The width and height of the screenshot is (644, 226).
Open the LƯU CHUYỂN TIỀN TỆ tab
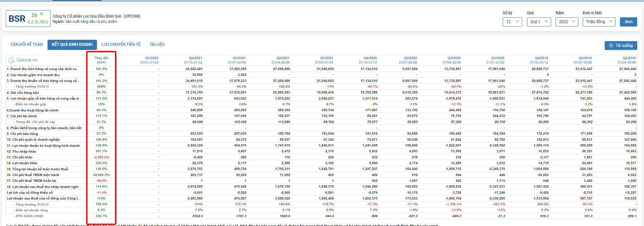121,45
